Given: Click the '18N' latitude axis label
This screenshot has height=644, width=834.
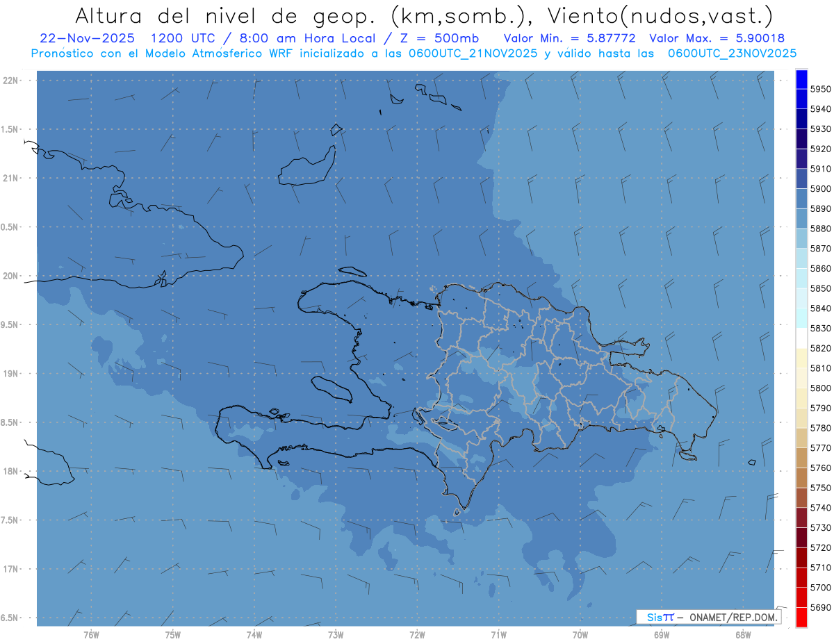Looking at the screenshot, I should point(12,472).
